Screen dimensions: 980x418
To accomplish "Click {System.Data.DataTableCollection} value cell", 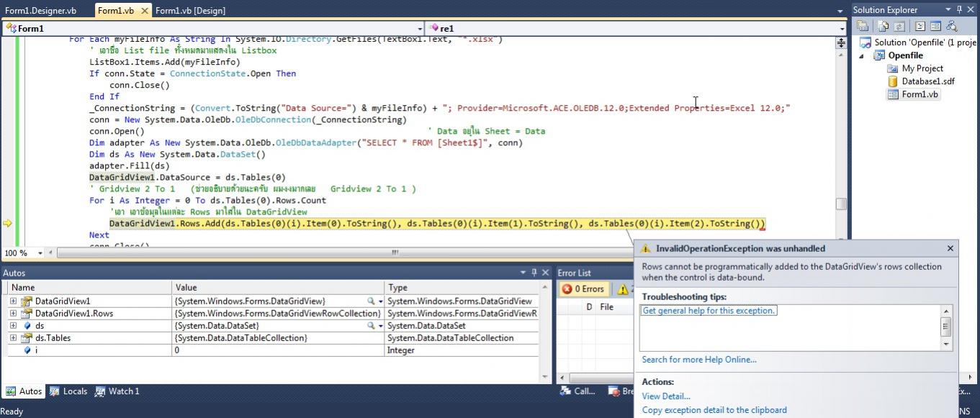I will click(278, 337).
